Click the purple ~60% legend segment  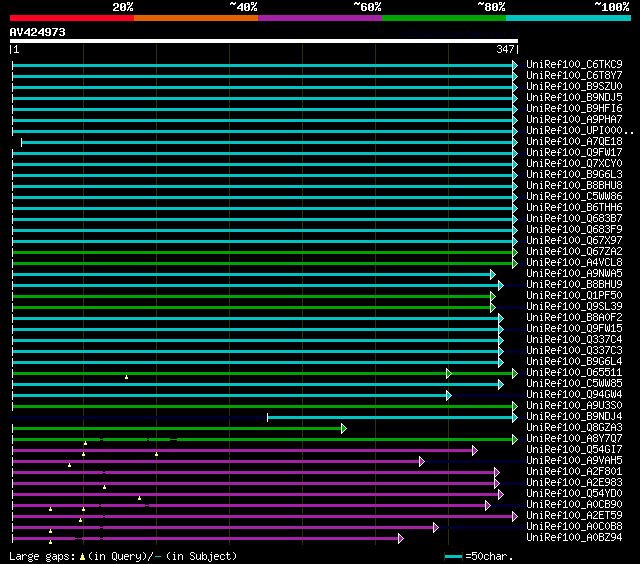click(x=319, y=18)
